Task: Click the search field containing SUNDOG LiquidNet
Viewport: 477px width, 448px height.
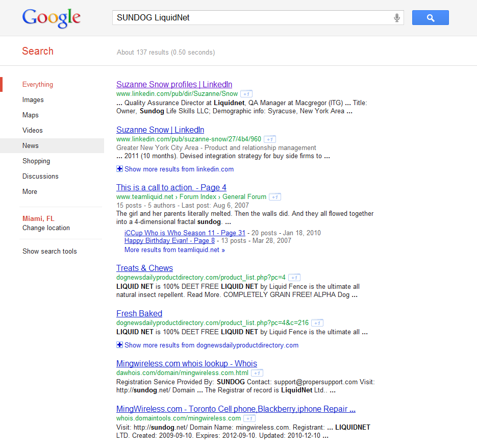Action: tap(258, 18)
